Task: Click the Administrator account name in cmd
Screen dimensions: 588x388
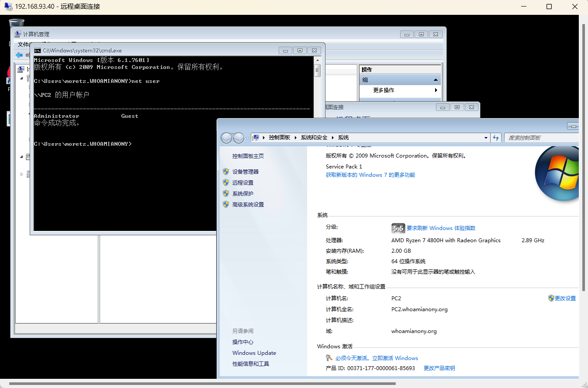Action: tap(56, 116)
